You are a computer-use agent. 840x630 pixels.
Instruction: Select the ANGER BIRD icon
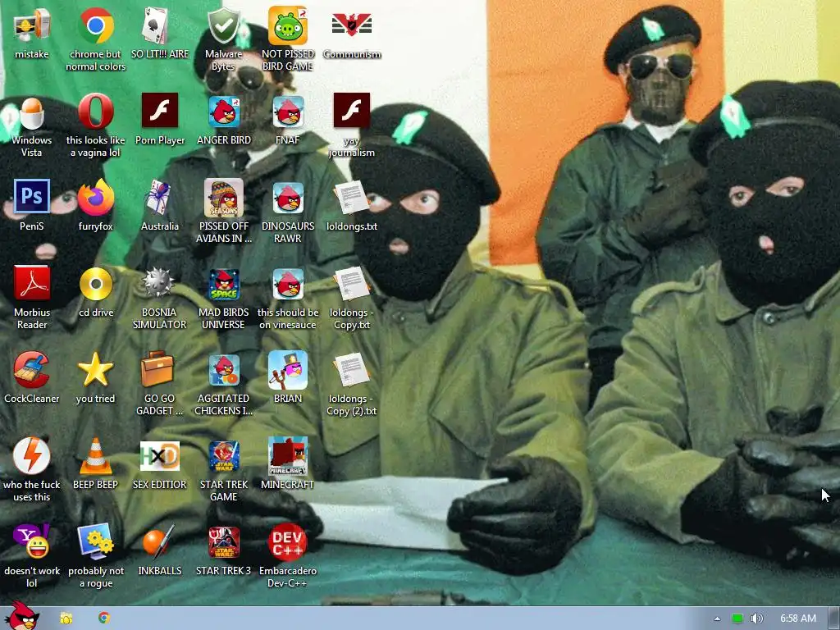coord(224,112)
